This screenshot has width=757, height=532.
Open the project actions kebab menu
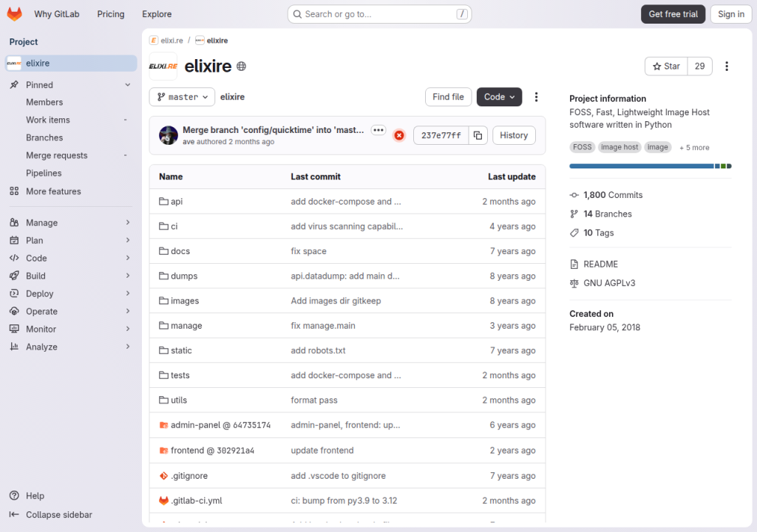point(727,66)
